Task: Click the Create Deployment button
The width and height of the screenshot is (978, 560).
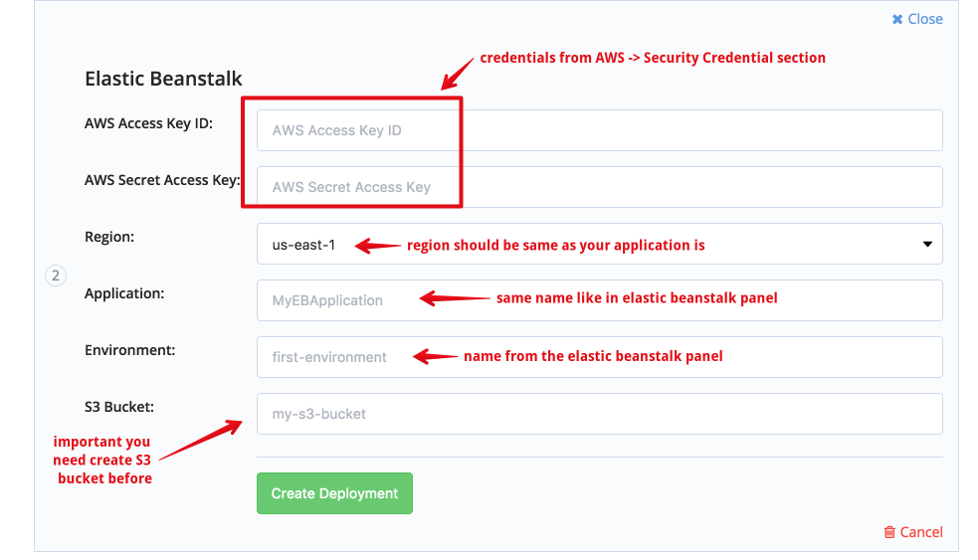Action: pos(334,493)
